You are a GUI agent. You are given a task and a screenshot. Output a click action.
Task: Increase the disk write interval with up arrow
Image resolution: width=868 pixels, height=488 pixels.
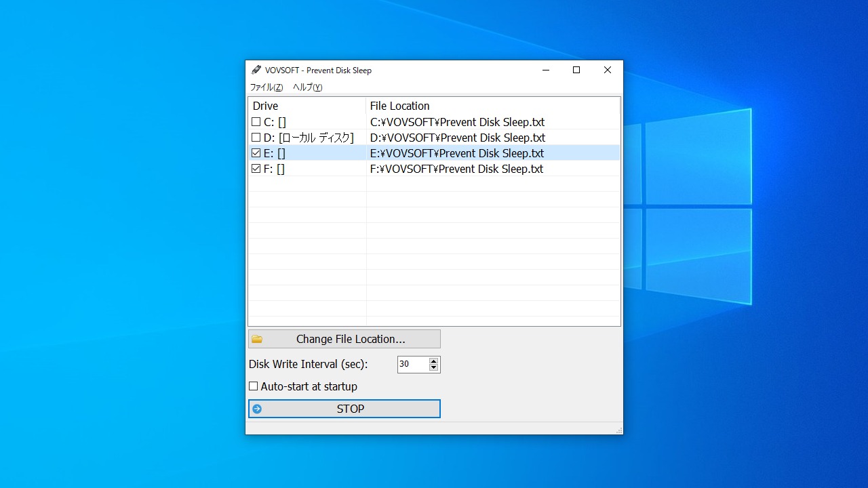pos(434,361)
